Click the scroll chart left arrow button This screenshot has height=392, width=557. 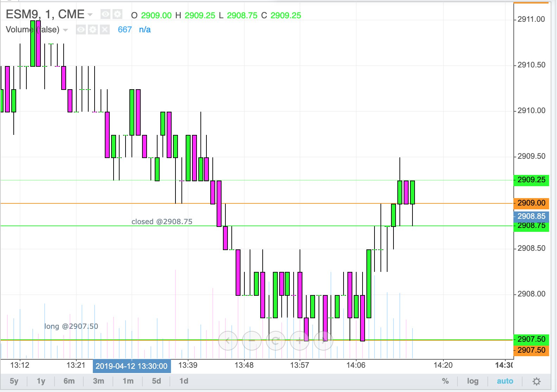pos(228,340)
